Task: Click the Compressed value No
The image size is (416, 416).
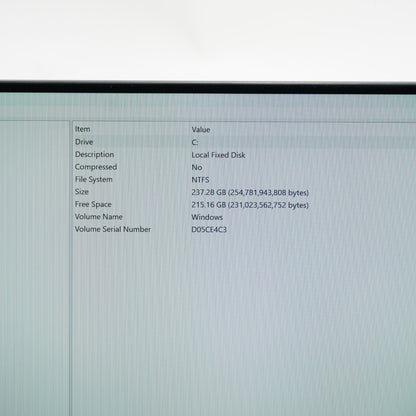Action: tap(197, 167)
